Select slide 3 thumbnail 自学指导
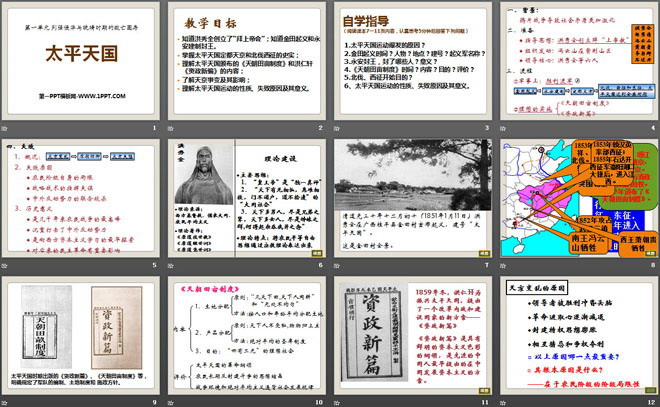This screenshot has width=660, height=407. pos(413,61)
